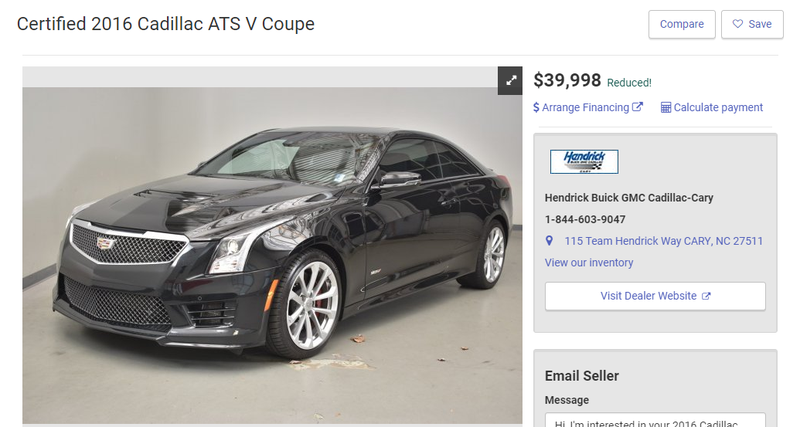
Task: Open the Compare button
Action: [682, 24]
